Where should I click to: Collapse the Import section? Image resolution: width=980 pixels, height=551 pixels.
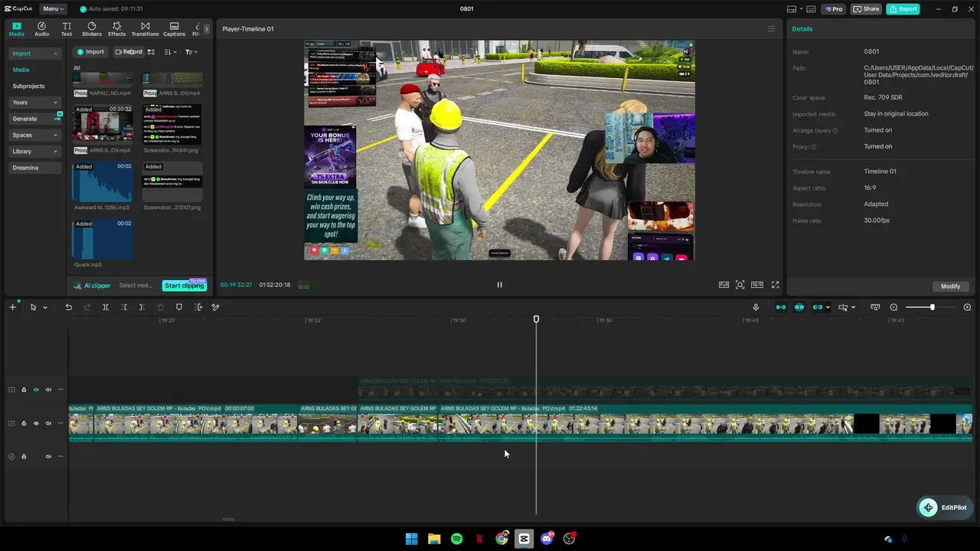(x=35, y=54)
